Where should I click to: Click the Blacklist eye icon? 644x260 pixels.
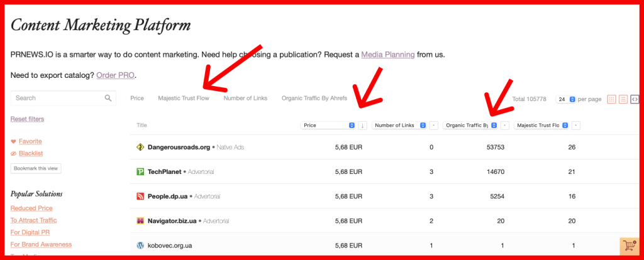click(13, 153)
